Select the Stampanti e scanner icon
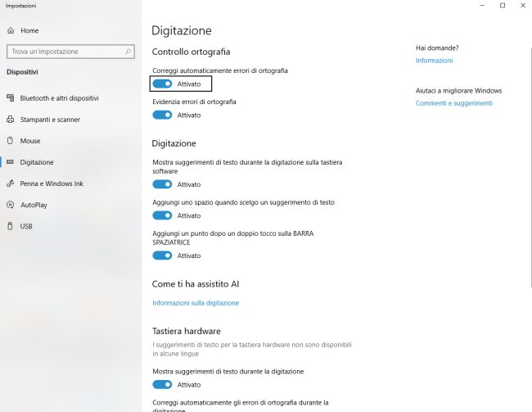532x412 pixels. pyautogui.click(x=11, y=120)
